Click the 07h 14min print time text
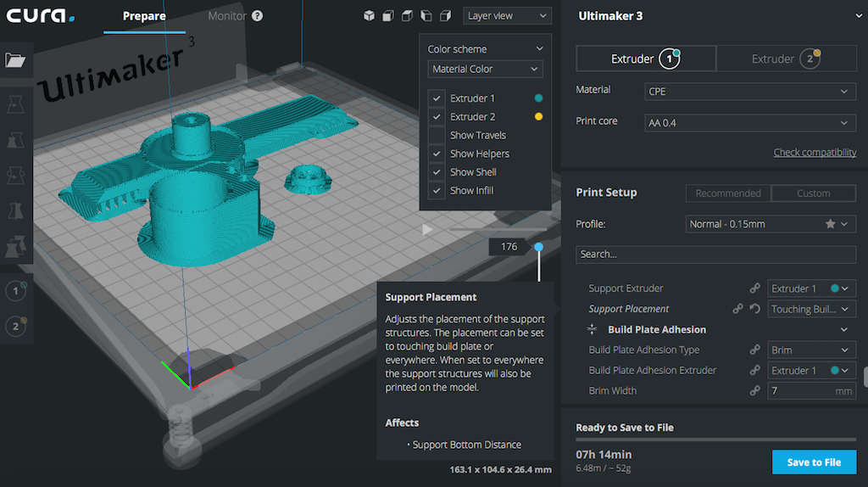868x487 pixels. [604, 454]
